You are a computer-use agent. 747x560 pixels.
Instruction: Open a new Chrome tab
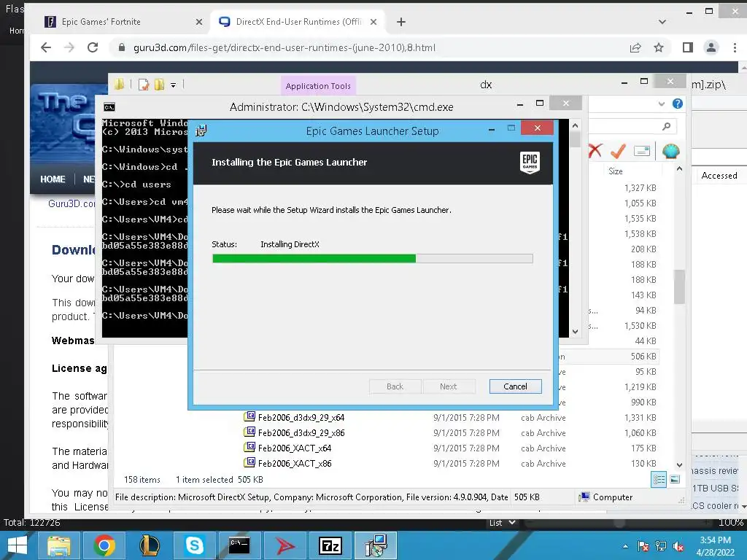point(401,22)
